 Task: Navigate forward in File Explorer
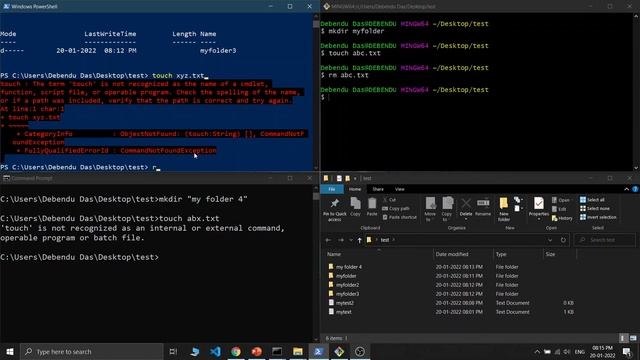click(341, 240)
